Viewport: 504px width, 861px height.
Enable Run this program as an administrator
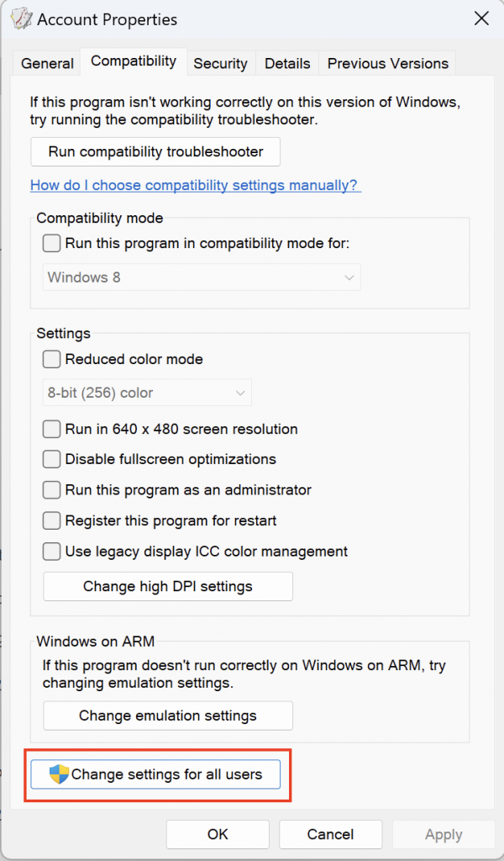coord(51,490)
